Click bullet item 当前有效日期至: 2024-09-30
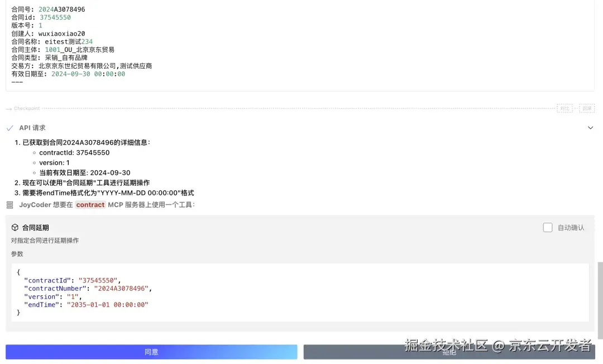The height and width of the screenshot is (364, 603). point(84,173)
